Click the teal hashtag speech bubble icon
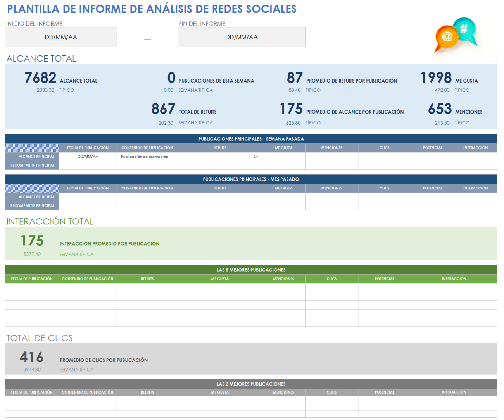The height and width of the screenshot is (420, 504). click(x=464, y=29)
